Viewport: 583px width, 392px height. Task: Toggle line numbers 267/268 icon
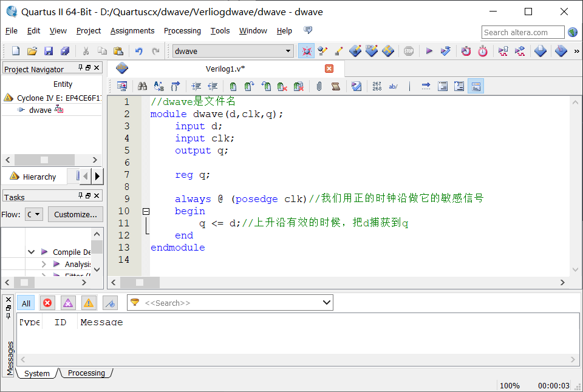pos(377,87)
